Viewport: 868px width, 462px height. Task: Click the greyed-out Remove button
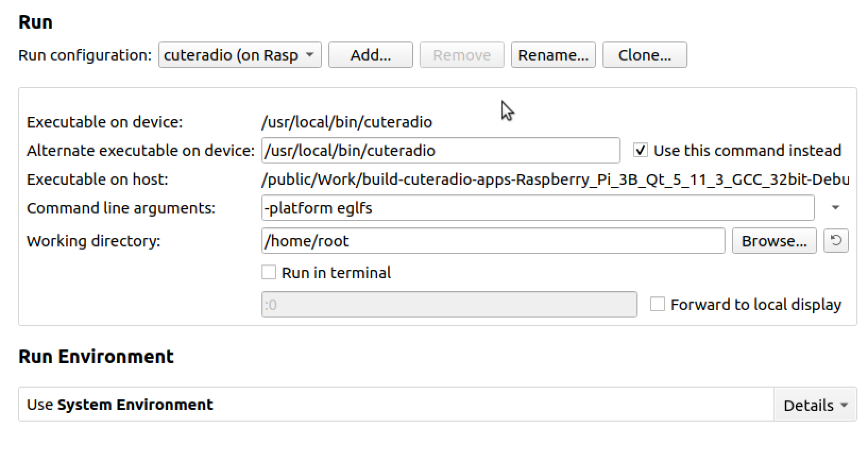click(462, 55)
